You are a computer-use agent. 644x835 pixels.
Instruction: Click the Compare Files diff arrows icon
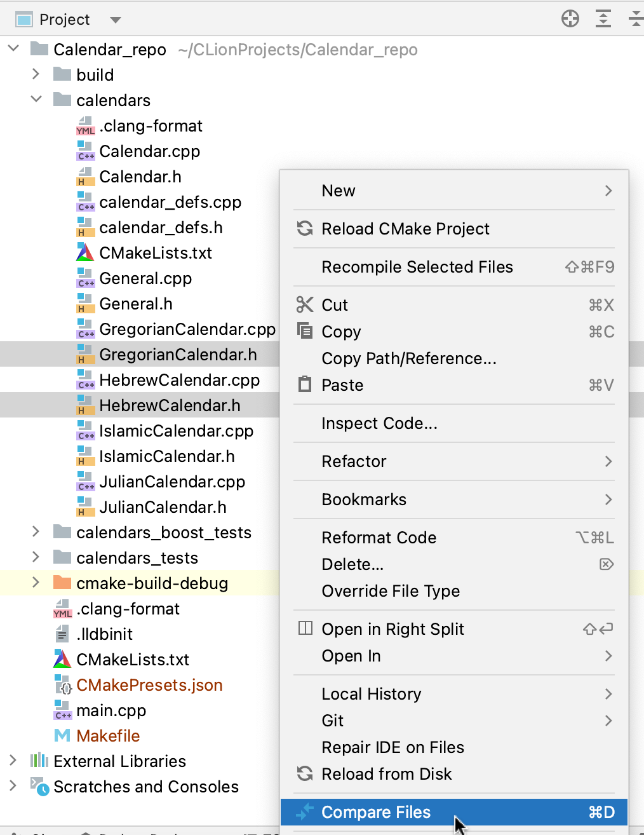305,812
